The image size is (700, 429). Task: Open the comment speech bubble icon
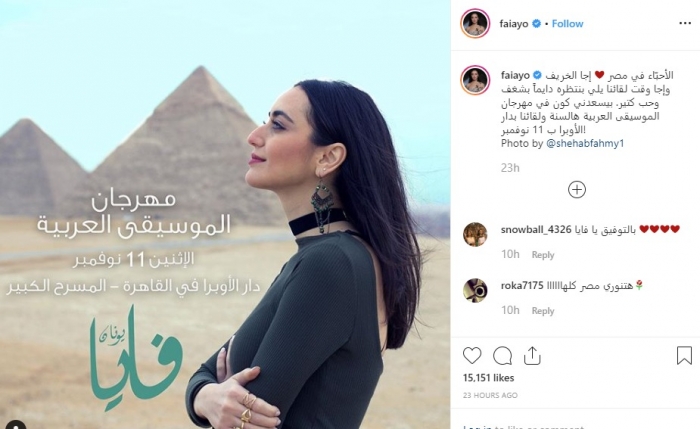click(502, 356)
